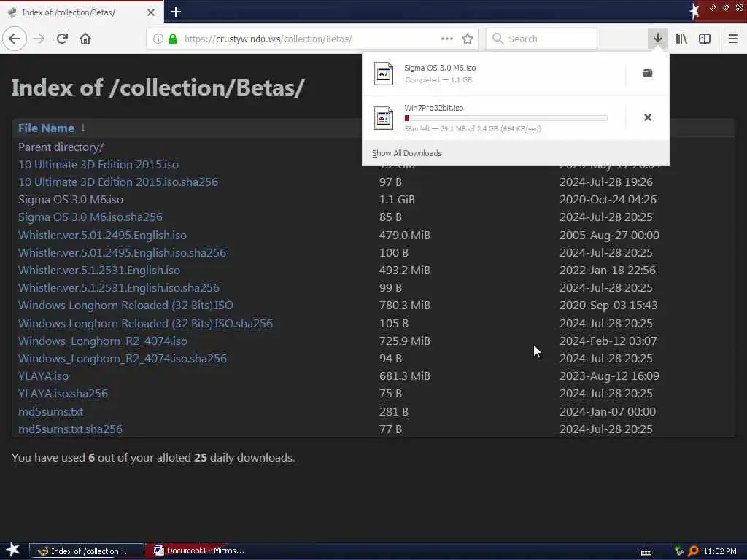Open 10 Ultimate 3D Edition 2015.iso.sha256
This screenshot has width=747, height=560.
pos(118,182)
